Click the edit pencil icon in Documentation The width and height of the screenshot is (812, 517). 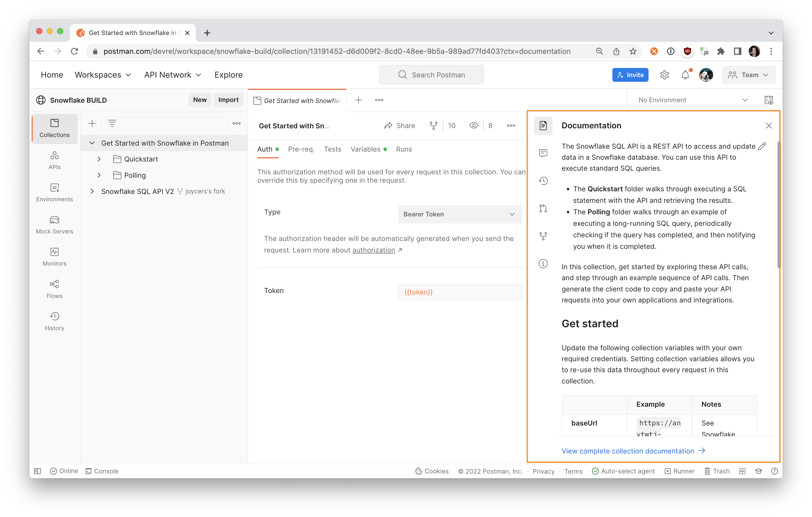[x=762, y=146]
